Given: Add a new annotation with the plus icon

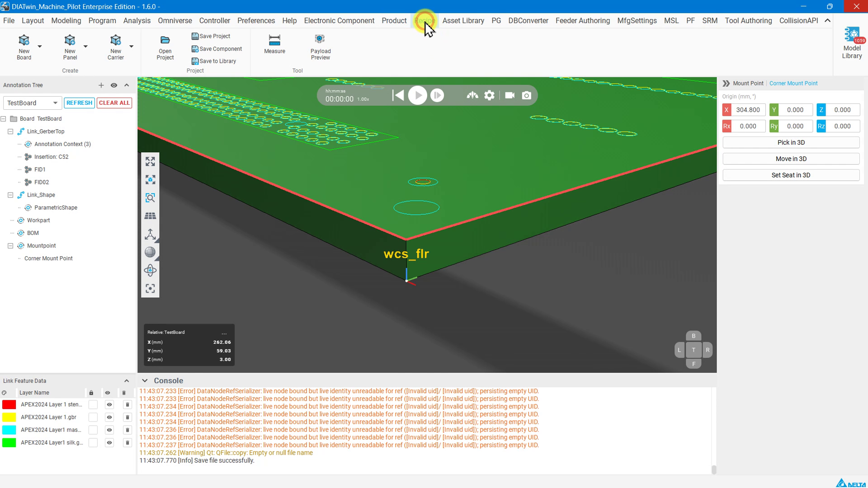Looking at the screenshot, I should tap(101, 85).
